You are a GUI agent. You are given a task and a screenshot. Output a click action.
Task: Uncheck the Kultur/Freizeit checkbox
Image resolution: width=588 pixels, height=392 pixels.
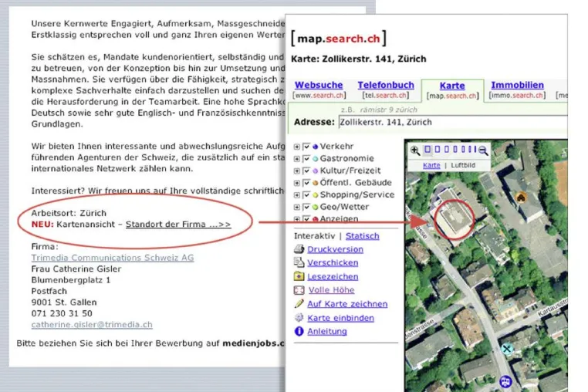306,171
